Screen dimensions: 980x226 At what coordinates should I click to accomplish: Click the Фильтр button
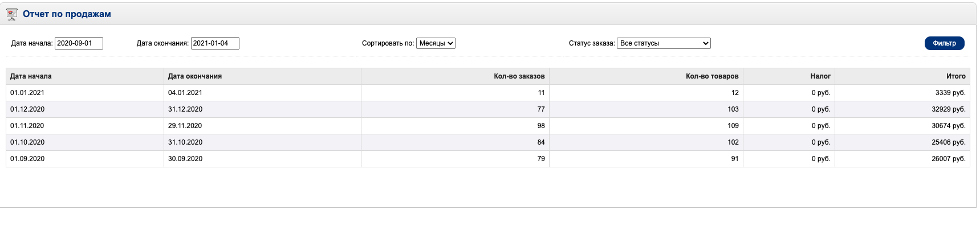944,43
